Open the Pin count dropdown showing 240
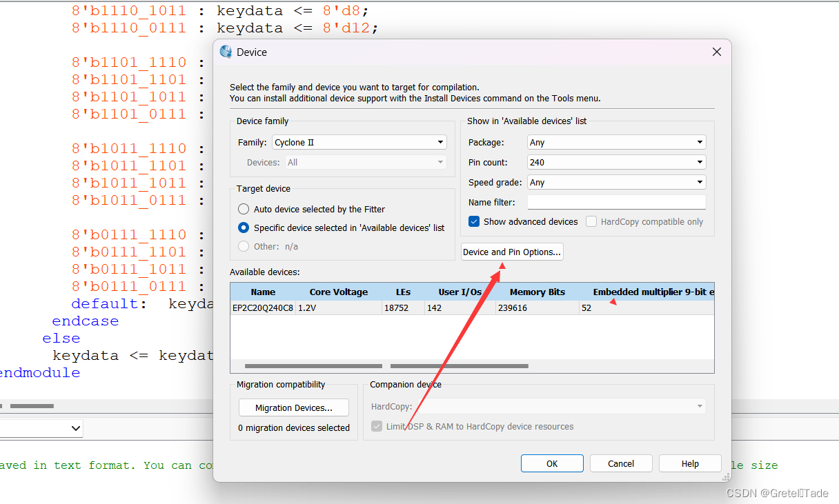 click(616, 162)
